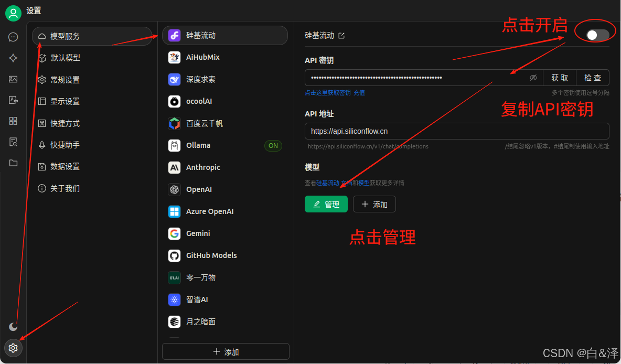Open 模型服务 settings section
Screen dimensions: 621x364
(92, 36)
